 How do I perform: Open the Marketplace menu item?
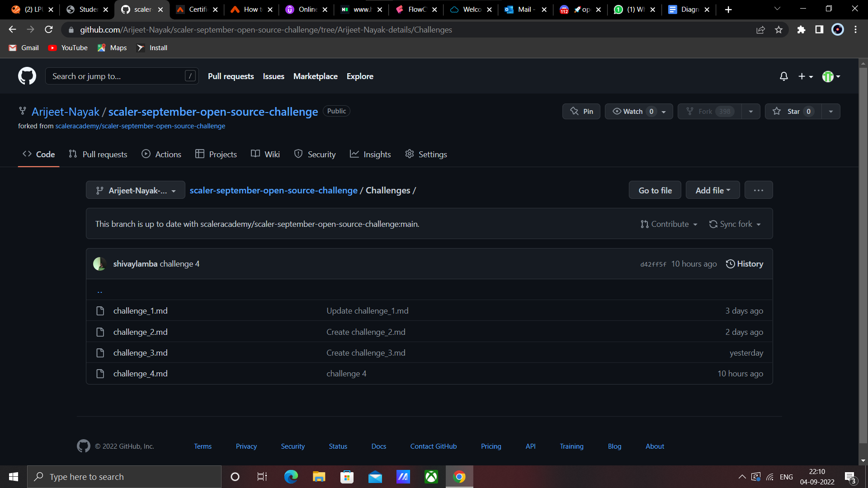click(x=315, y=76)
